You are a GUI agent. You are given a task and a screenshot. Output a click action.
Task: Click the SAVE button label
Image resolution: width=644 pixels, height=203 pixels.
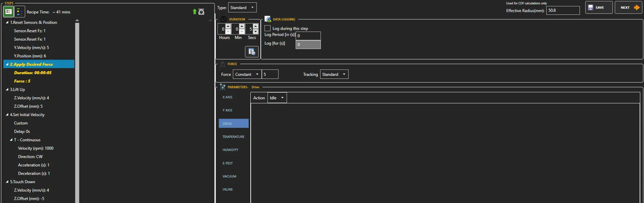pyautogui.click(x=600, y=8)
